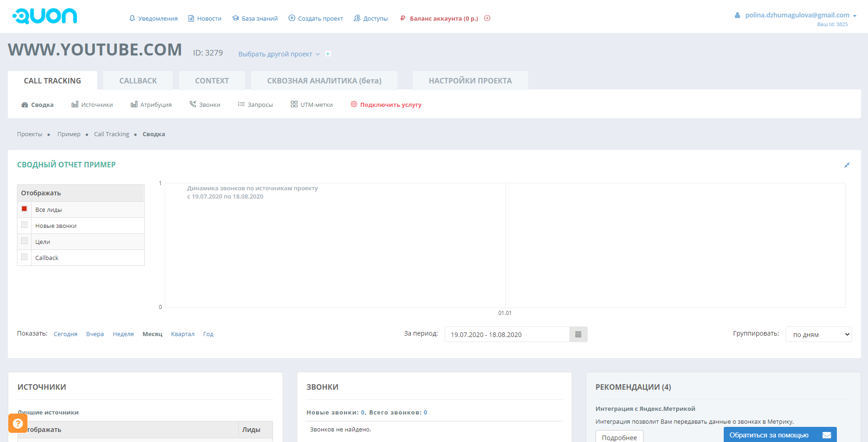Click the ruble balance icon

tap(403, 18)
